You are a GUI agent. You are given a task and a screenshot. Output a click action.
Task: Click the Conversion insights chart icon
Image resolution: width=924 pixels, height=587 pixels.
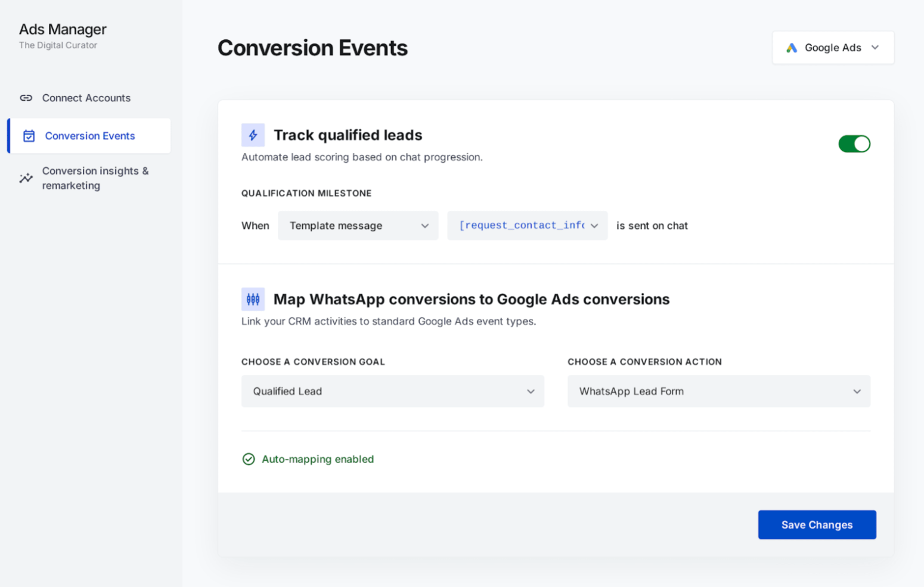26,178
